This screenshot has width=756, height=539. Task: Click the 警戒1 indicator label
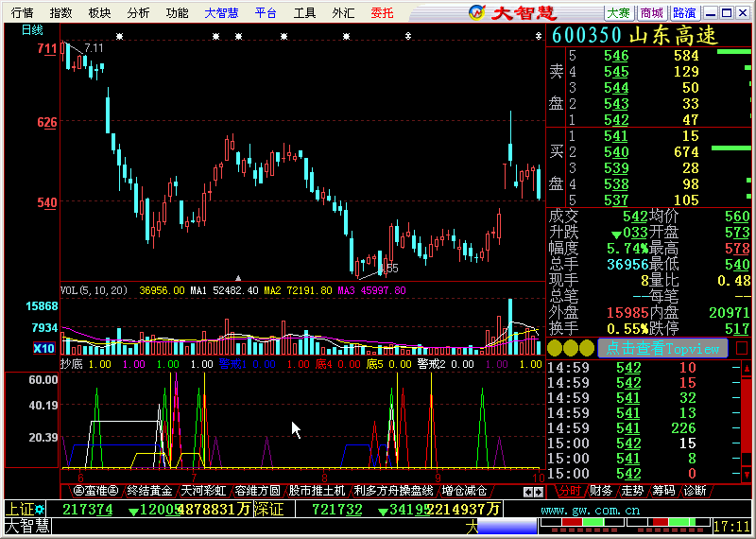tap(232, 364)
